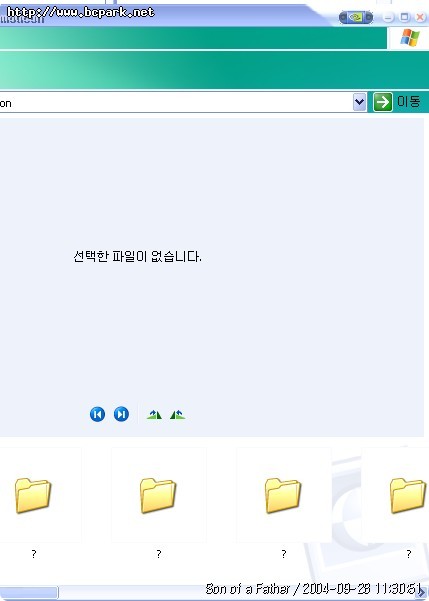Click the Windows flag logo in the toolbar

[409, 38]
